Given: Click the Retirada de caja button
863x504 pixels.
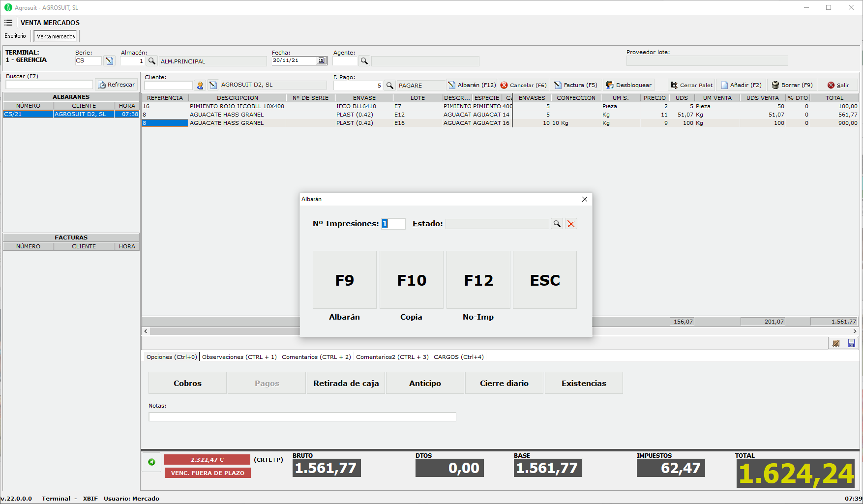Looking at the screenshot, I should (346, 383).
